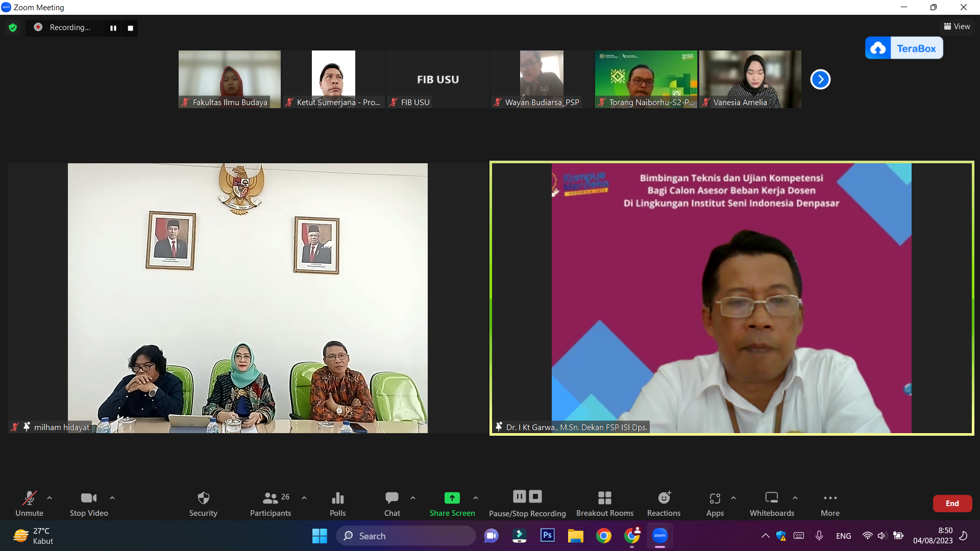980x551 pixels.
Task: Select Wayan Budiarsa_PSP video thumbnail
Action: (x=542, y=79)
